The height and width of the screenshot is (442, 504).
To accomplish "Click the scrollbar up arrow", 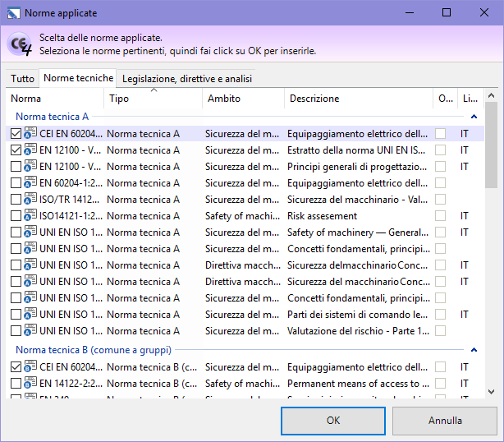I will click(x=491, y=95).
